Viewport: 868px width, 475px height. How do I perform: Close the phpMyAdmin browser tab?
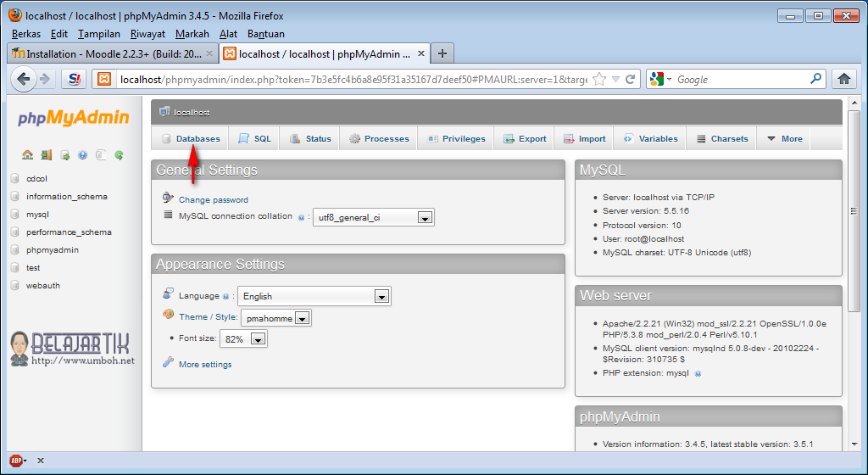pyautogui.click(x=420, y=53)
